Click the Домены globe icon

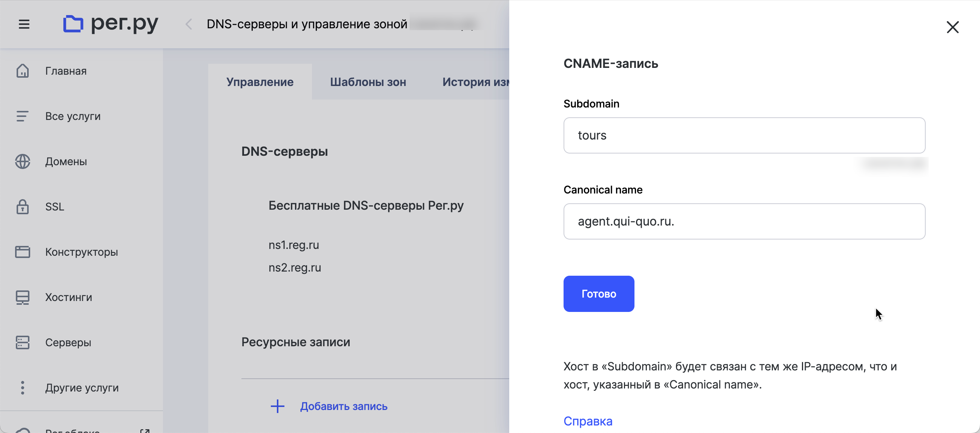coord(23,161)
